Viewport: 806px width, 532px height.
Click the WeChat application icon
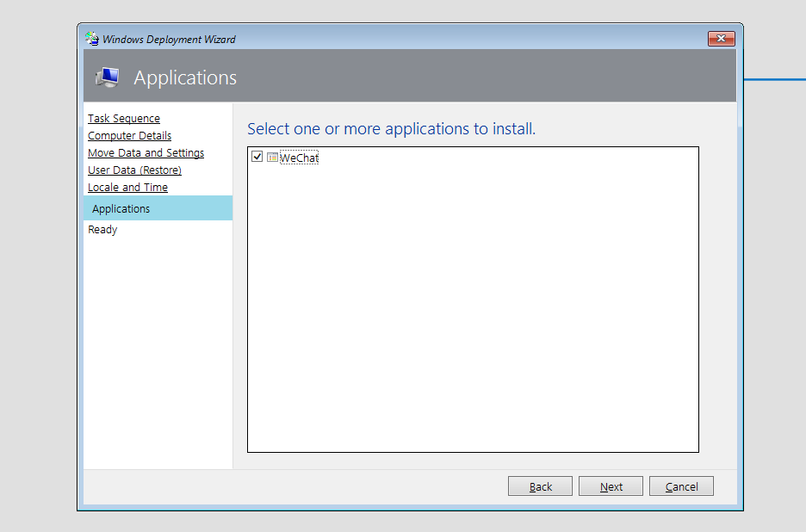(x=272, y=158)
